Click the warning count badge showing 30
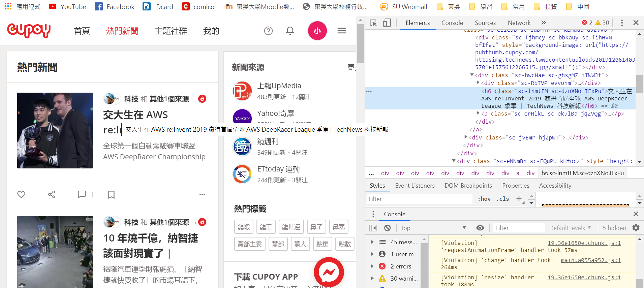Image resolution: width=644 pixels, height=288 pixels. 602,23
